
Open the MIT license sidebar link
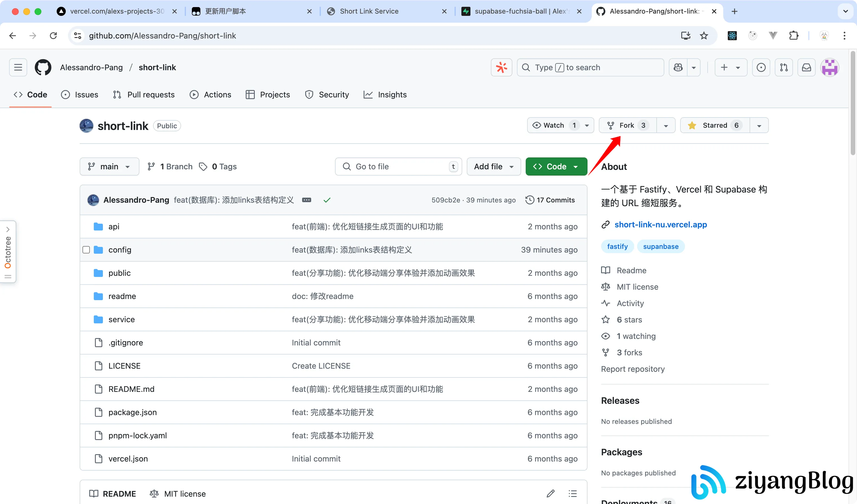(637, 287)
